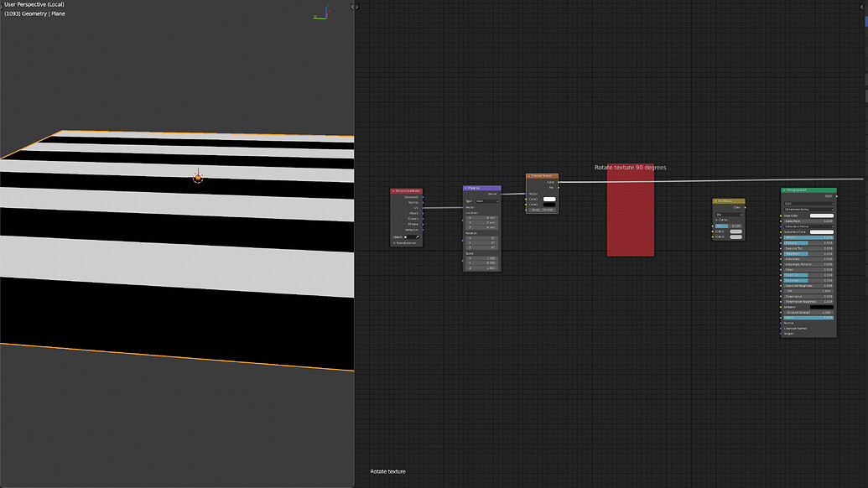
Task: Open Principled BSDF Emission color swatch
Action: (822, 307)
